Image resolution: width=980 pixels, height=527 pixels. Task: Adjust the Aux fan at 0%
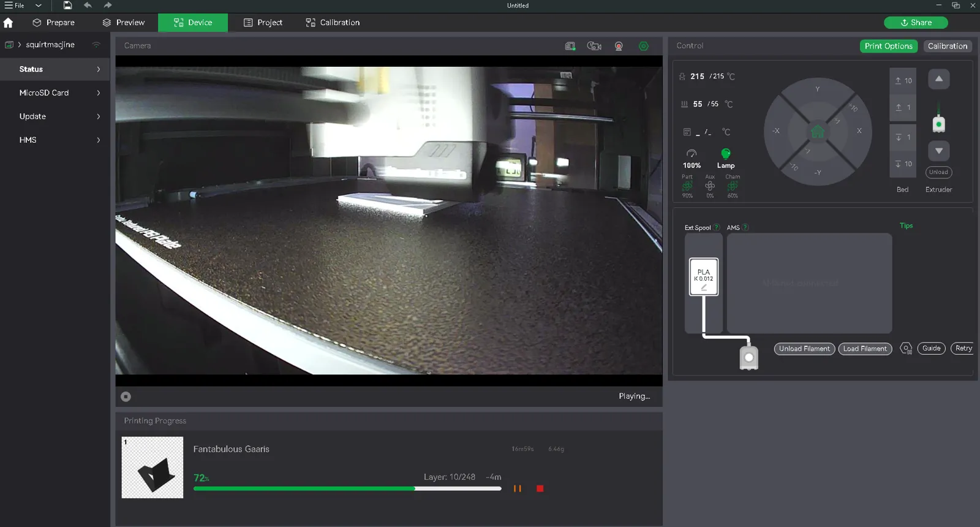[x=710, y=186]
